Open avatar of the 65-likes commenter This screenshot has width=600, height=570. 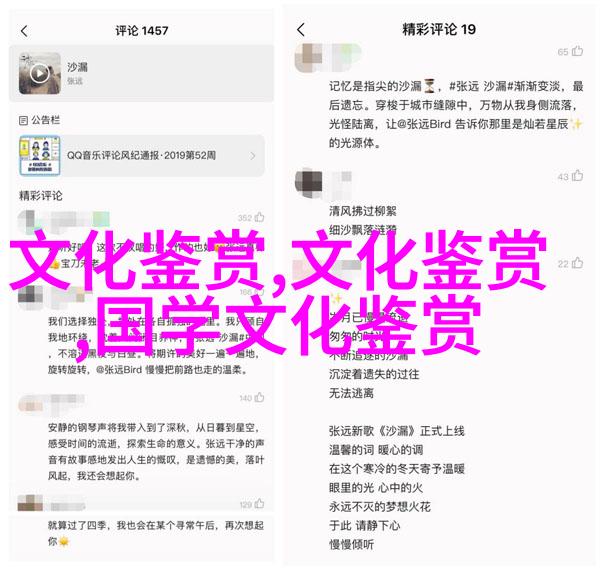click(x=308, y=57)
